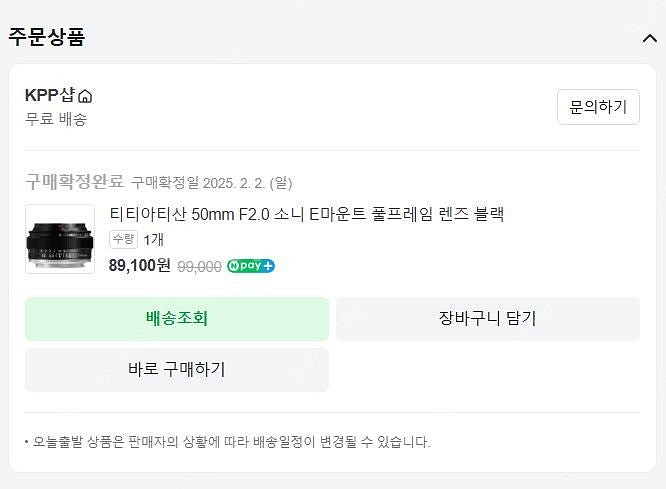Click the struck-through 99,000 original price
This screenshot has height=489, width=666.
(199, 266)
